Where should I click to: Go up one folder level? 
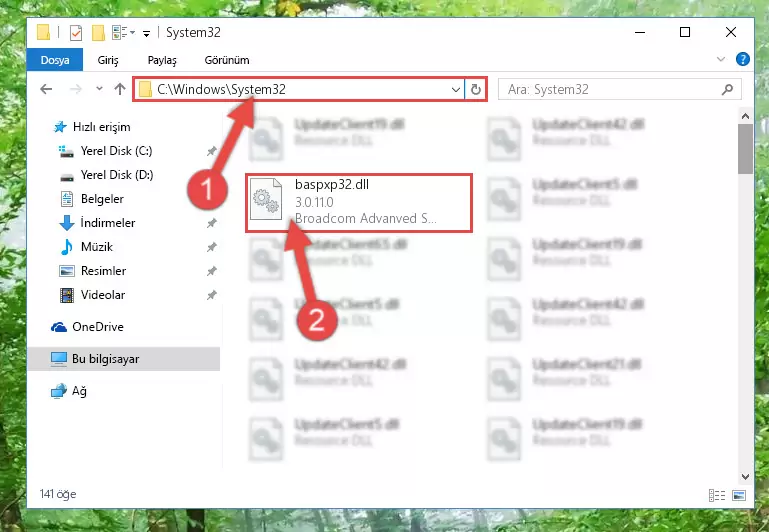coord(120,89)
